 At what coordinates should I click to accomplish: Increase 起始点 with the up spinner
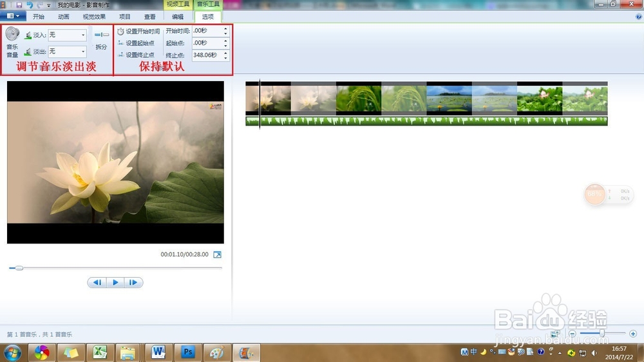click(x=225, y=41)
